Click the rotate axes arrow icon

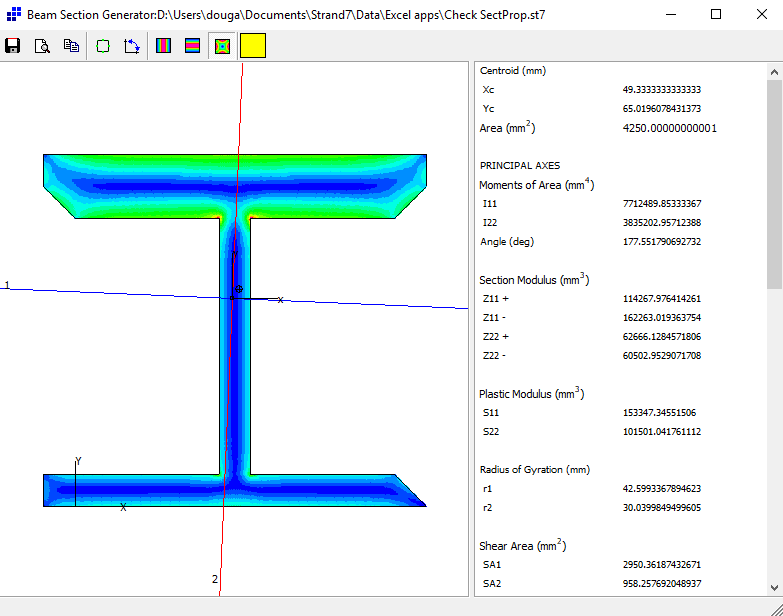[x=132, y=46]
